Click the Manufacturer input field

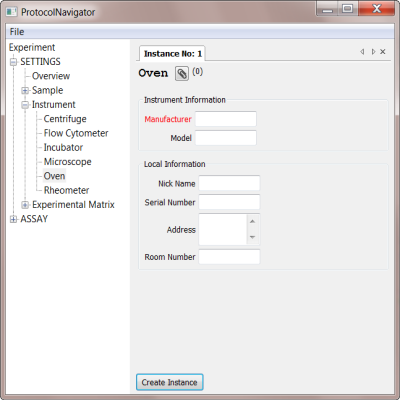click(226, 119)
